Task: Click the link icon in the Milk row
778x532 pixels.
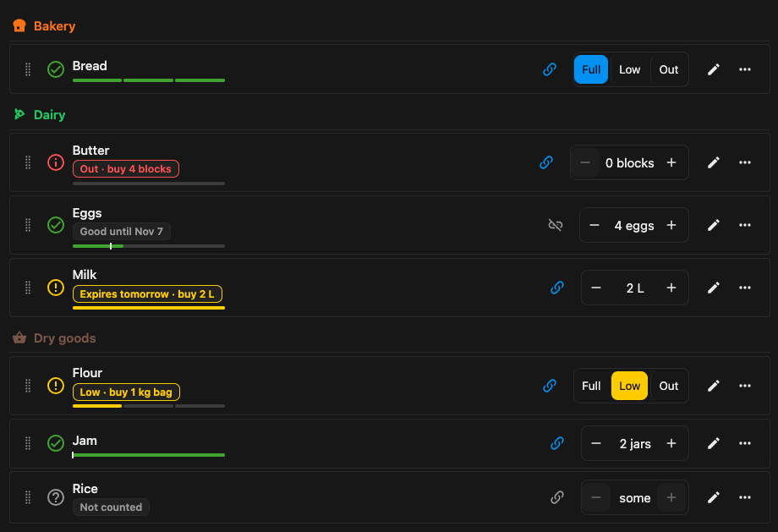Action: click(557, 288)
